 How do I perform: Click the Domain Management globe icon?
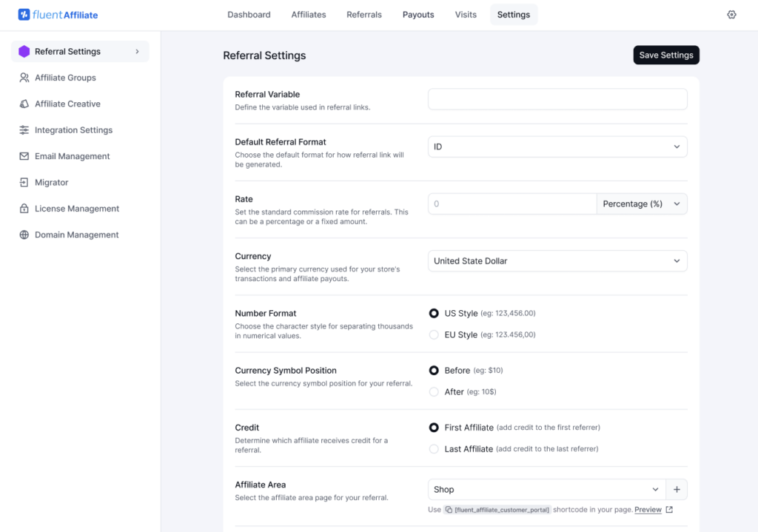tap(24, 235)
